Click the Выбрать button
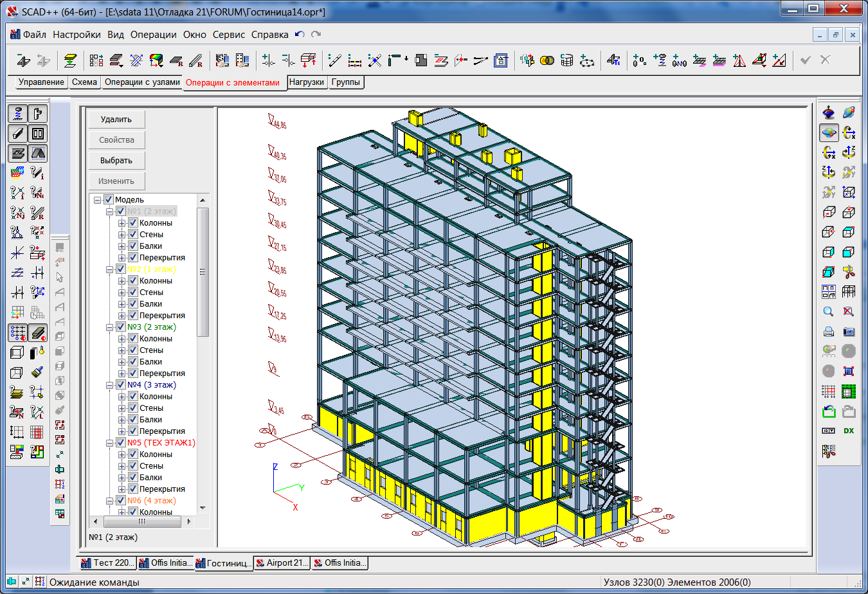The width and height of the screenshot is (868, 594). 116,161
